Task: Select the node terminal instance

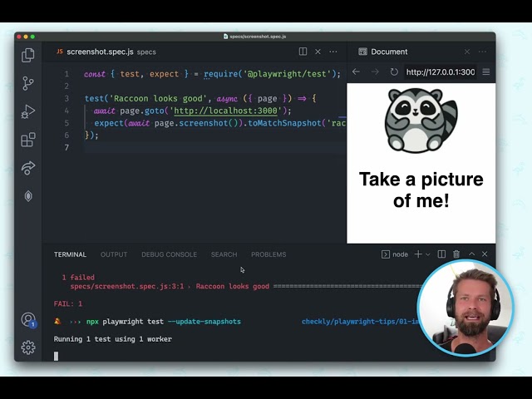Action: click(x=395, y=254)
